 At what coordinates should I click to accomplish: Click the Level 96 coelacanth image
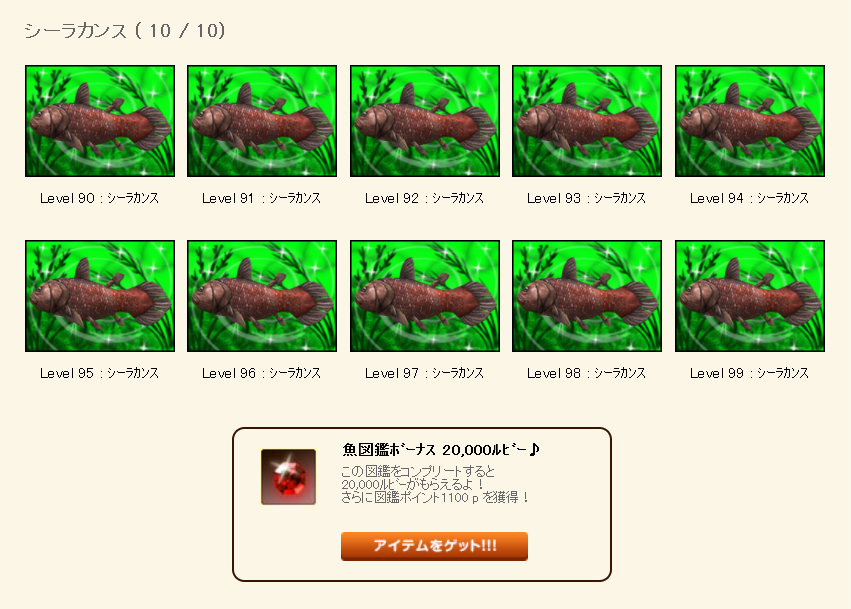click(x=262, y=296)
